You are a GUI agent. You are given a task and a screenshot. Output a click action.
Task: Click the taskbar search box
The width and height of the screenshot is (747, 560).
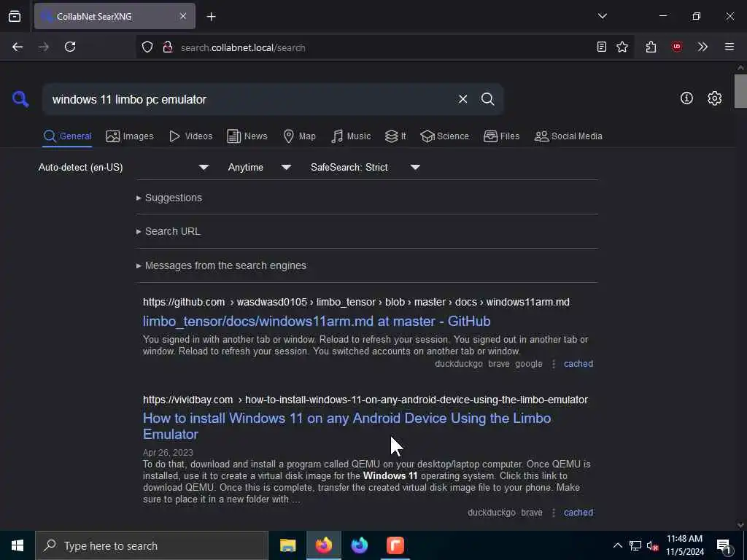click(x=152, y=545)
